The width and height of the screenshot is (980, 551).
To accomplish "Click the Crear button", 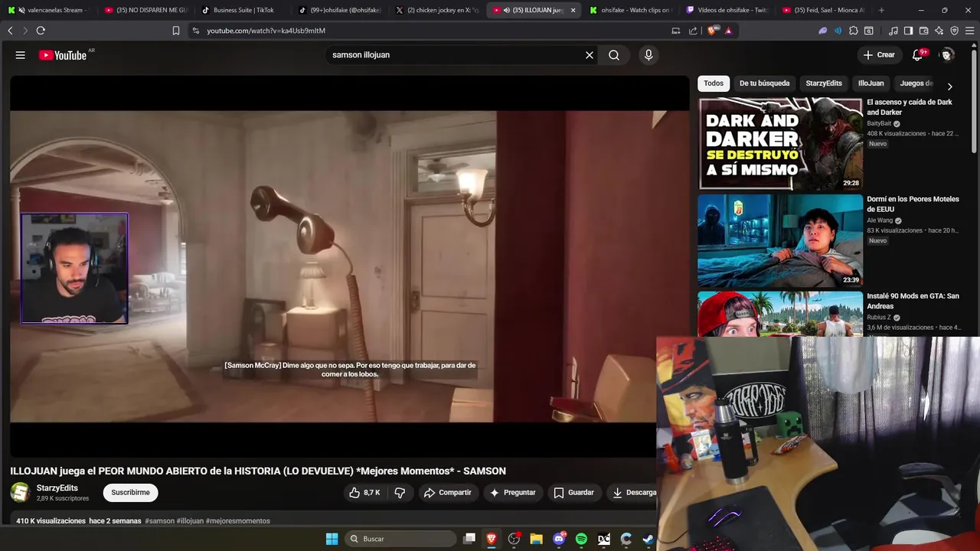I will pos(879,55).
